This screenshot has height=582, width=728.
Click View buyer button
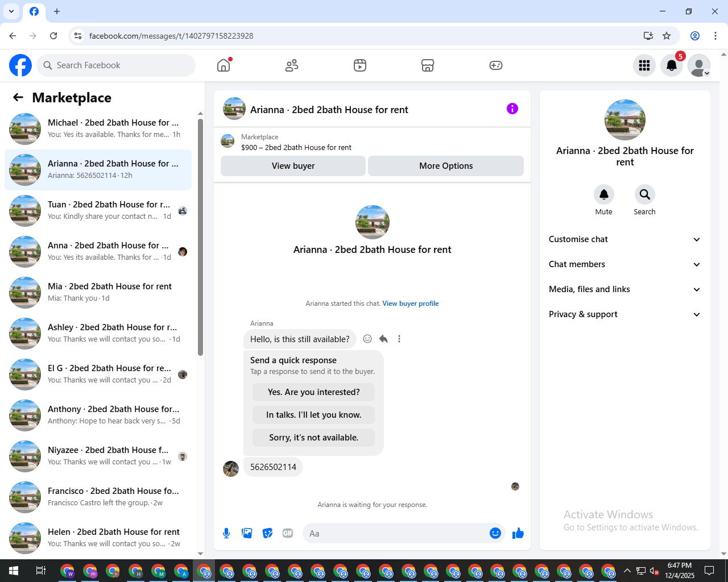tap(293, 166)
